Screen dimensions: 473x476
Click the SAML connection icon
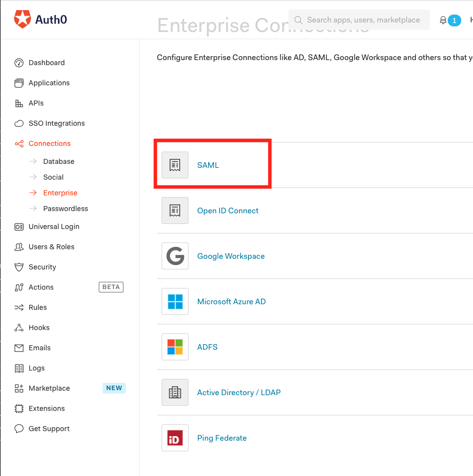tap(175, 165)
